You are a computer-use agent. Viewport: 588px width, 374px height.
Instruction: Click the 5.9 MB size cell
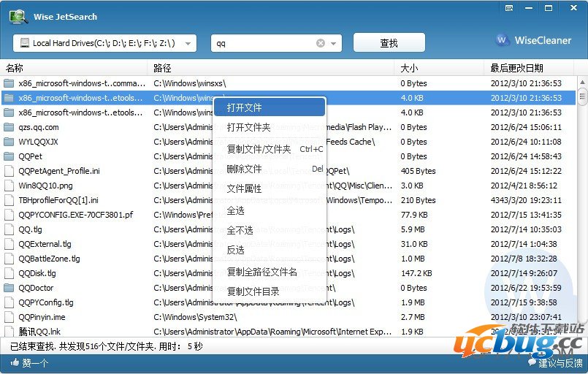[413, 229]
